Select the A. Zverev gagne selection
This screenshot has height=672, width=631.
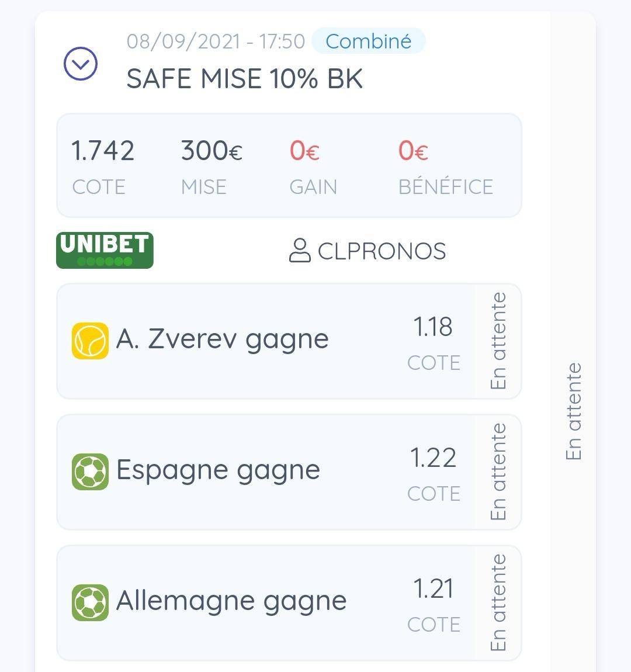pos(222,339)
